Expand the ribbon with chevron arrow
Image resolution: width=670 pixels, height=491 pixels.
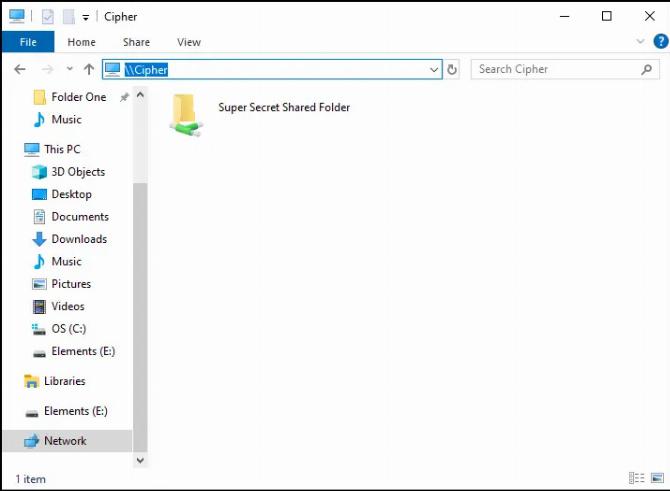click(x=640, y=41)
